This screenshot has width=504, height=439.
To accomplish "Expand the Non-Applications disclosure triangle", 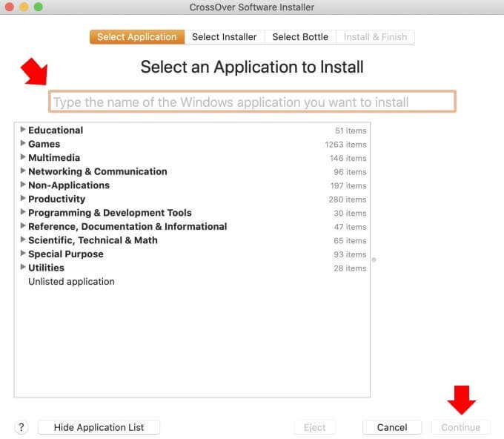I will tap(23, 185).
